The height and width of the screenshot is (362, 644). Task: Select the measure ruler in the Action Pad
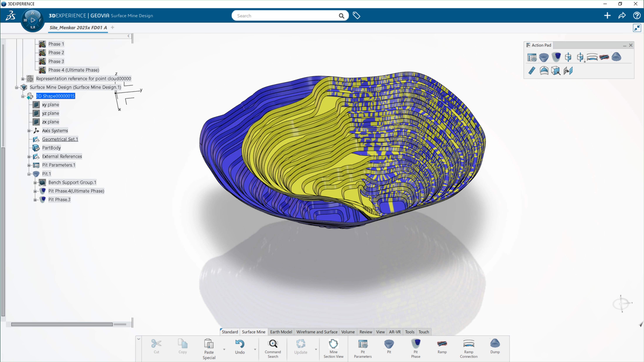coord(532,71)
